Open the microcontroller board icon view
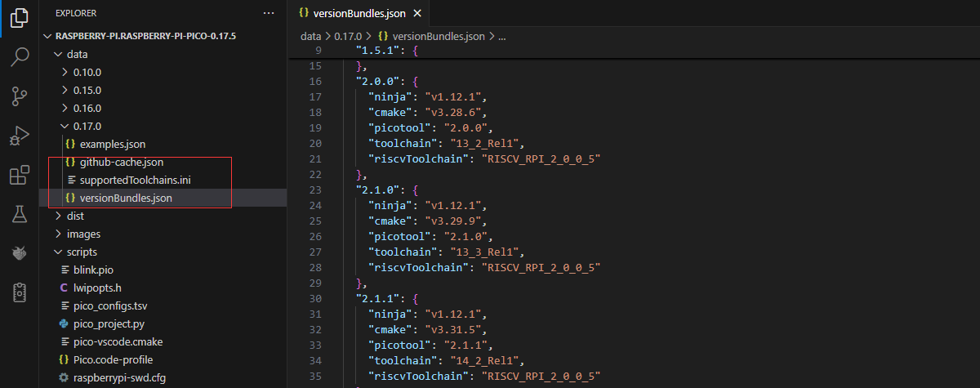980x388 pixels. point(20,292)
